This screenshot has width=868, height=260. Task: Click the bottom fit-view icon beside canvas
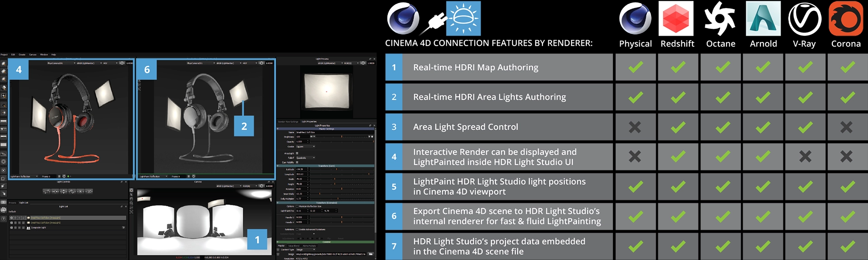pyautogui.click(x=132, y=212)
